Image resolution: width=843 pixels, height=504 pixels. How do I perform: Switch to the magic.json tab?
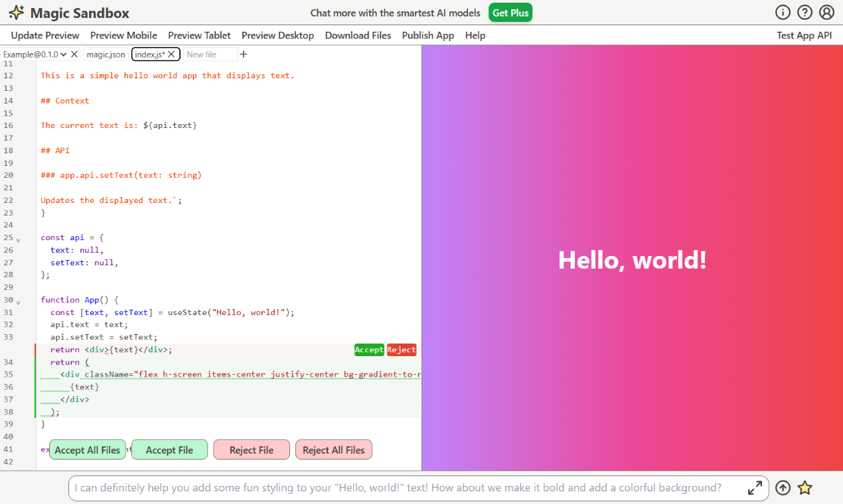point(106,54)
